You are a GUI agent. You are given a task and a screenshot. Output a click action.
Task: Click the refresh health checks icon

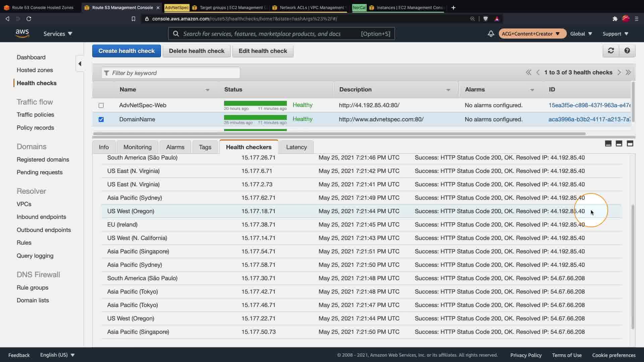(x=611, y=51)
